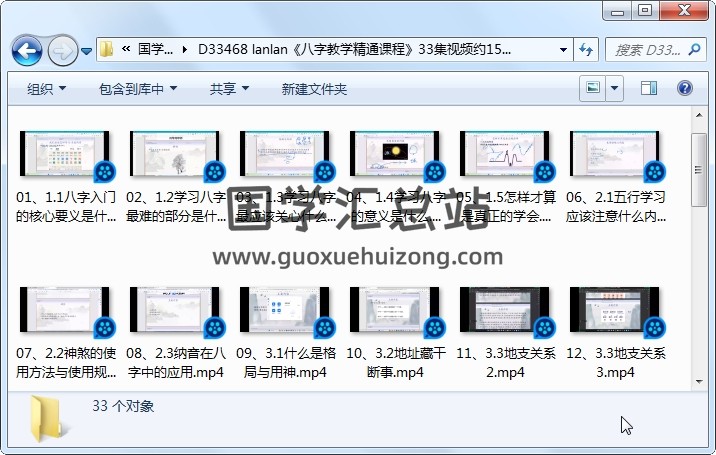716x455 pixels.
Task: Open the view options dropdown arrow
Action: click(x=615, y=88)
